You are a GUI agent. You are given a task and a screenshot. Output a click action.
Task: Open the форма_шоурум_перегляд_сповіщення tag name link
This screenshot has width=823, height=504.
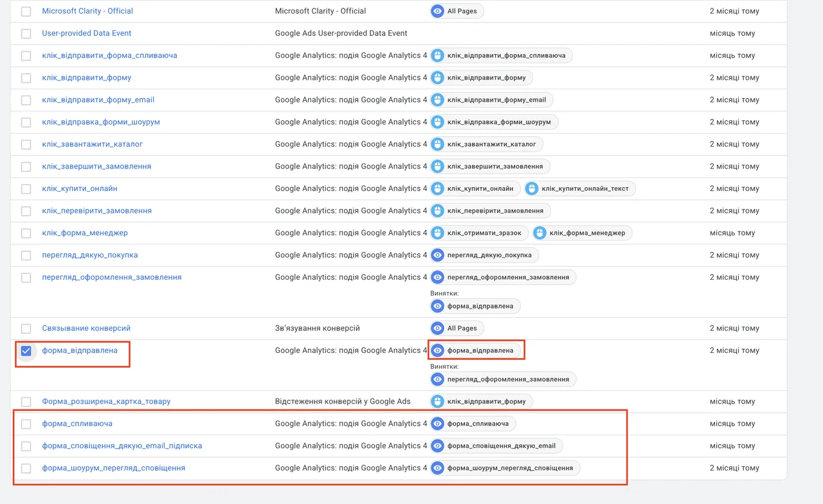pyautogui.click(x=114, y=468)
